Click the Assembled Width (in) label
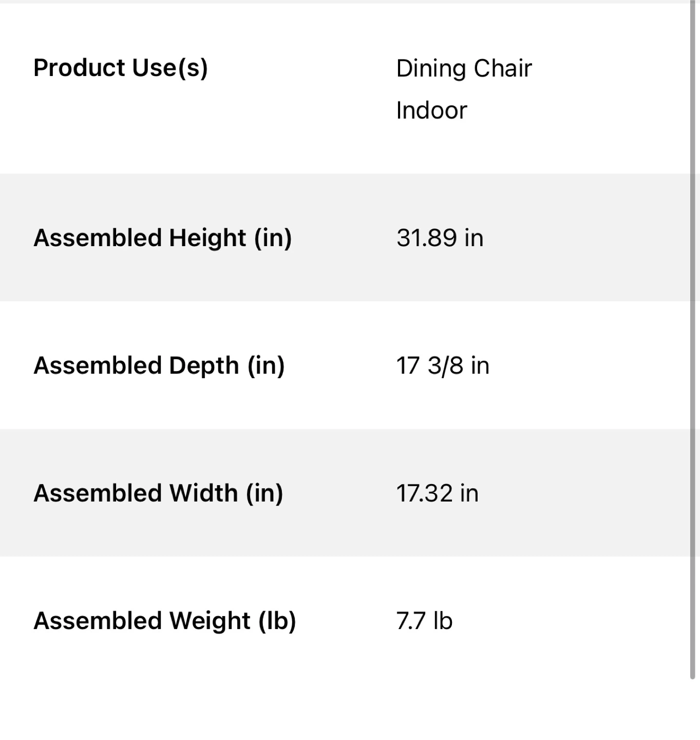Viewport: 700px width, 740px height. [158, 493]
